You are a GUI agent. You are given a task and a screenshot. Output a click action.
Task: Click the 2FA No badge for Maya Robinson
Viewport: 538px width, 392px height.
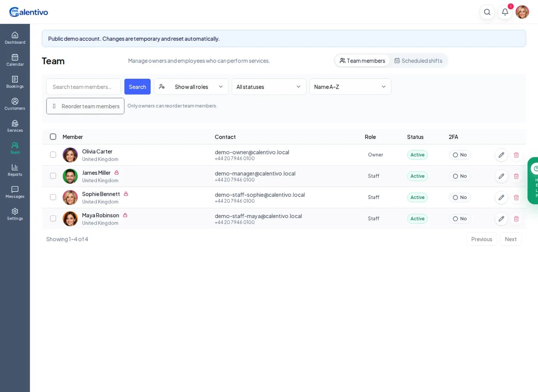point(460,218)
